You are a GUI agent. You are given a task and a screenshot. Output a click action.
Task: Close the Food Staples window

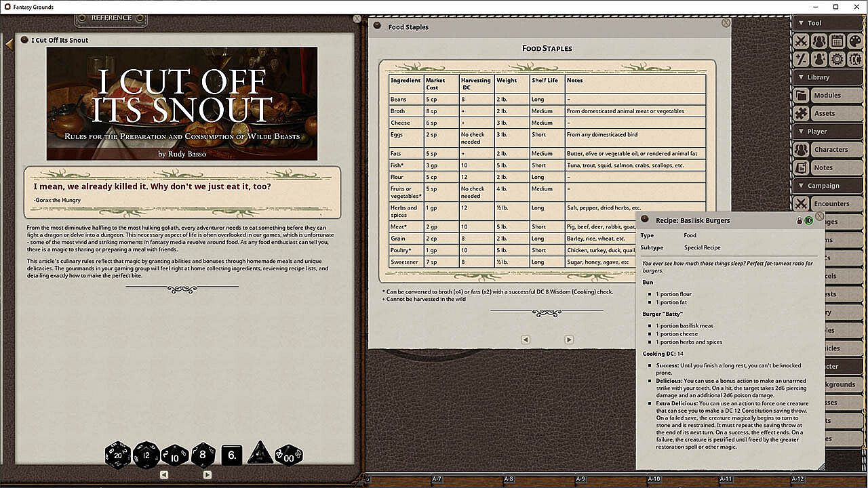point(726,22)
